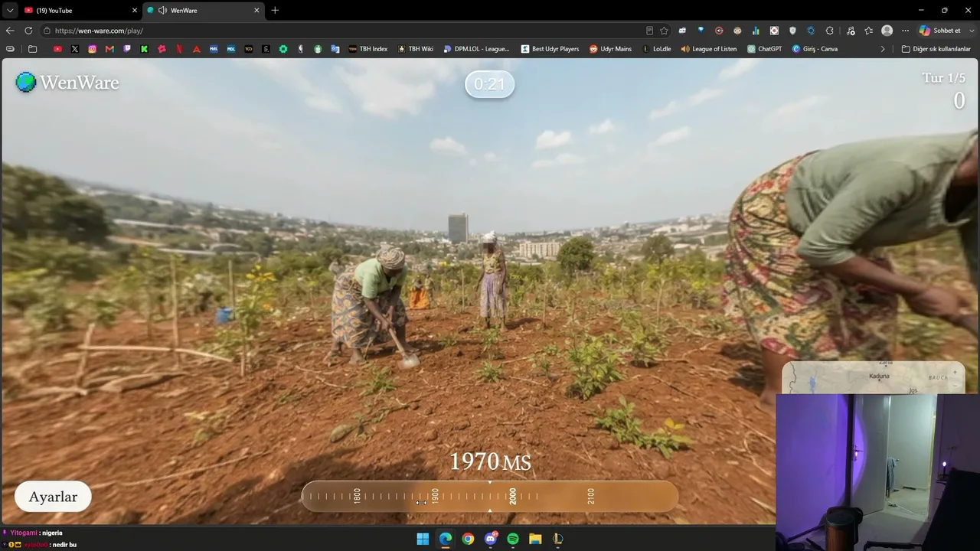Expand the tab search dropdown
The height and width of the screenshot is (551, 980).
coord(9,10)
